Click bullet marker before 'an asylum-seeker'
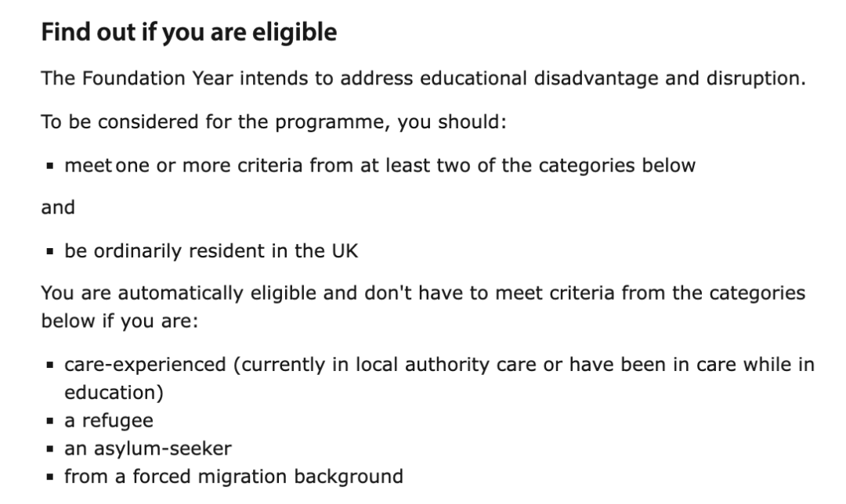Viewport: 846px width, 504px height. click(x=50, y=449)
